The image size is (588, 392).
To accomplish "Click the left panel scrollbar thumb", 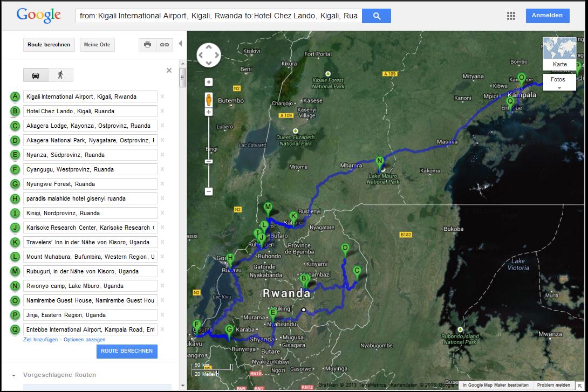I will (183, 78).
